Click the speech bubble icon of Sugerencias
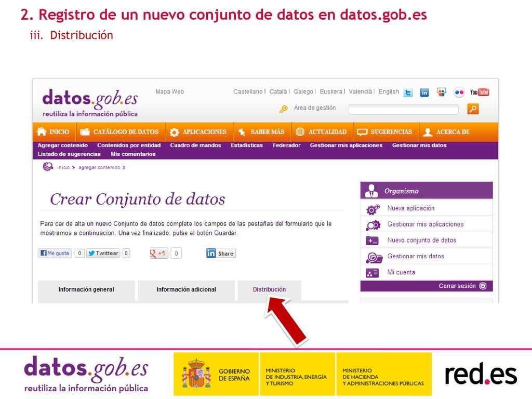 (x=362, y=132)
